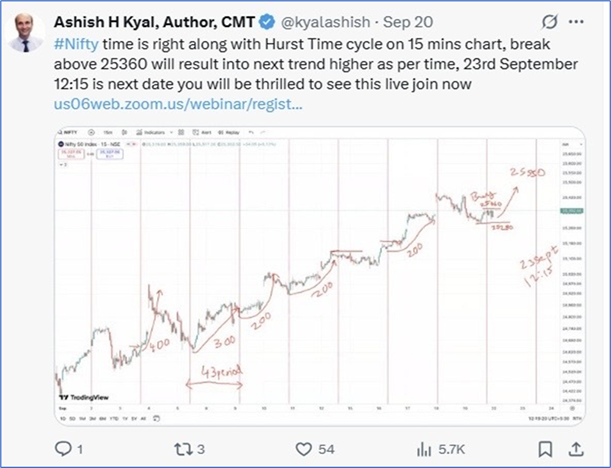Click Ashish H Kyal's profile avatar
The width and height of the screenshot is (611, 468).
pyautogui.click(x=27, y=28)
